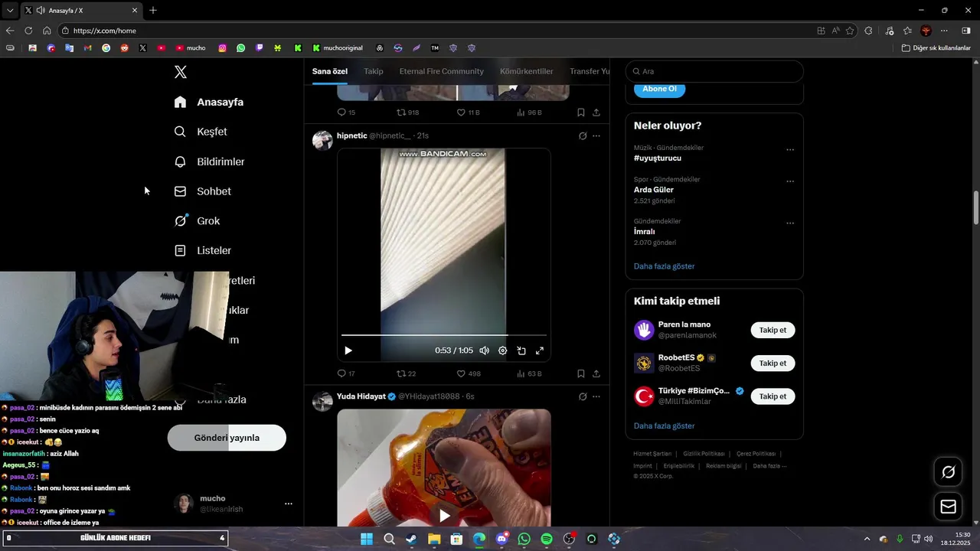Click in the Ara search field
The width and height of the screenshot is (980, 551).
point(714,71)
